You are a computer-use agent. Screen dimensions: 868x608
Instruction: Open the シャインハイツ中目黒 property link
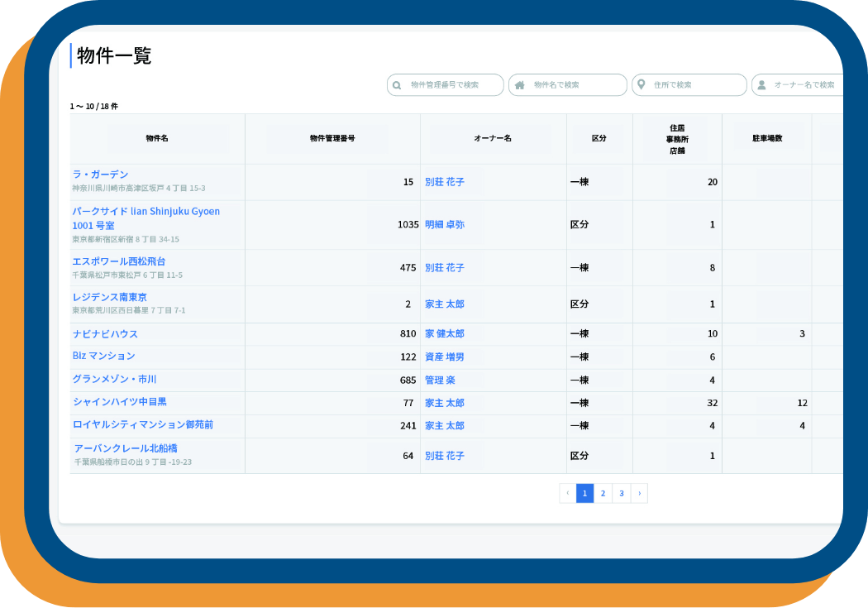[120, 402]
